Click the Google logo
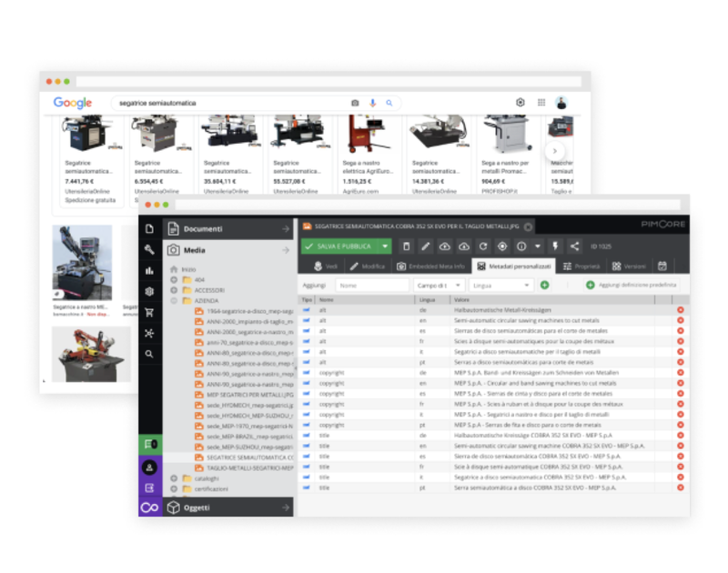The height and width of the screenshot is (573, 728). pos(73,103)
